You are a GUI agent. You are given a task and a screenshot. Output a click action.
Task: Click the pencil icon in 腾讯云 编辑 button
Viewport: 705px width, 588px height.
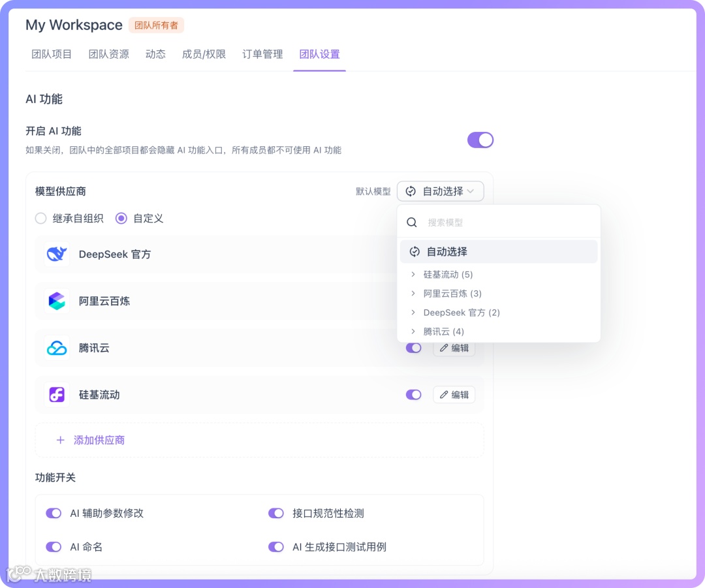(x=444, y=348)
